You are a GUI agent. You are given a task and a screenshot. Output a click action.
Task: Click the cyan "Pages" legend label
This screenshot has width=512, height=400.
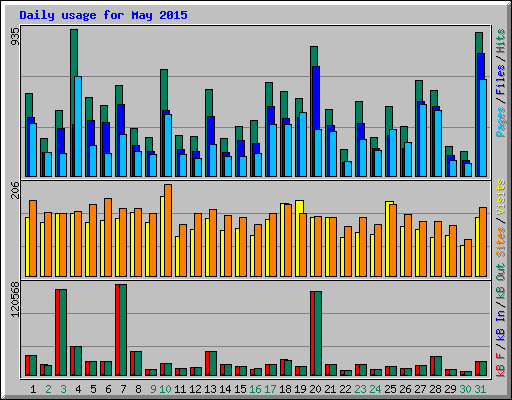[x=500, y=122]
